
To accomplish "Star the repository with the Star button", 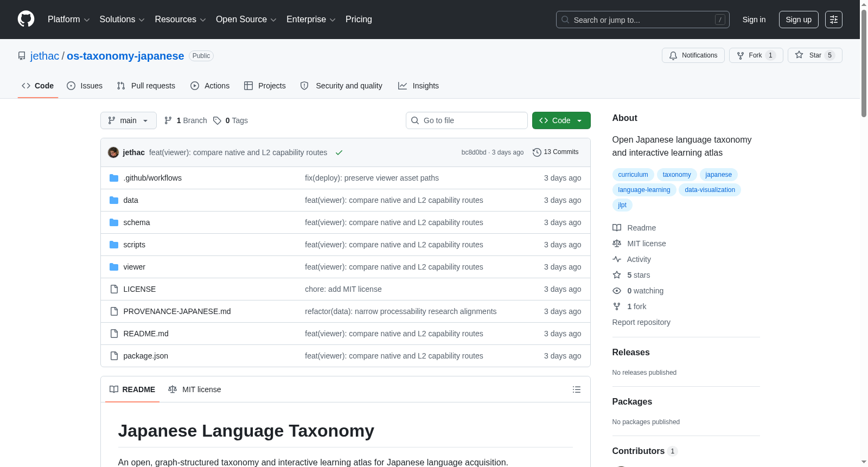I will tap(815, 55).
